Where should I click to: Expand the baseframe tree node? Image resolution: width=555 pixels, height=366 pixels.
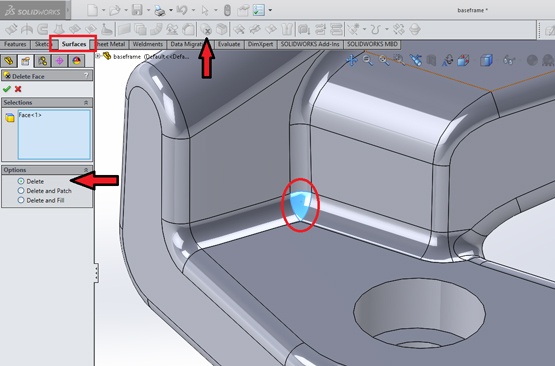(98, 56)
